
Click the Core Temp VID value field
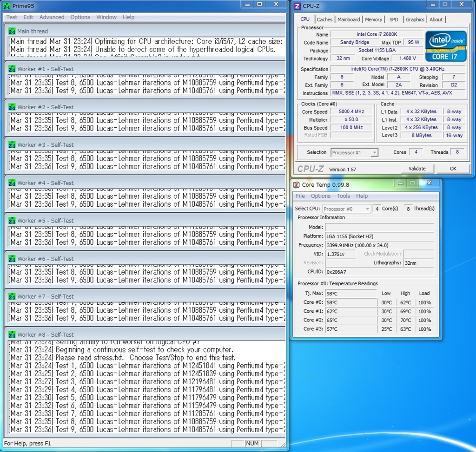click(340, 254)
